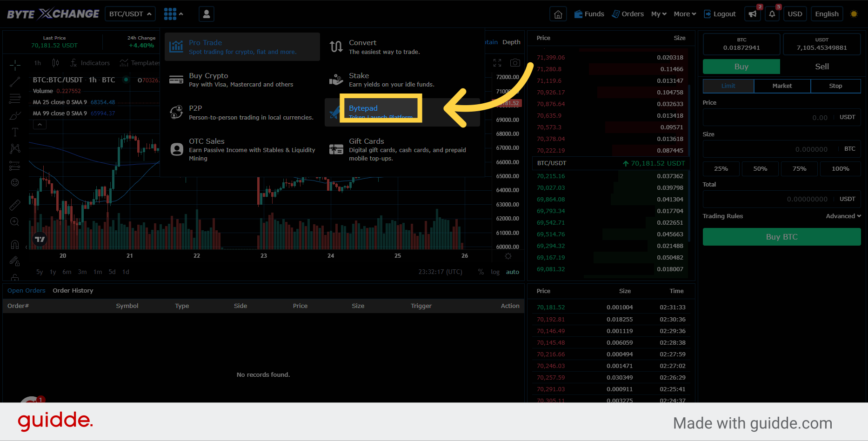Click the TradingView logo on chart
Image resolution: width=868 pixels, height=441 pixels.
pos(40,239)
